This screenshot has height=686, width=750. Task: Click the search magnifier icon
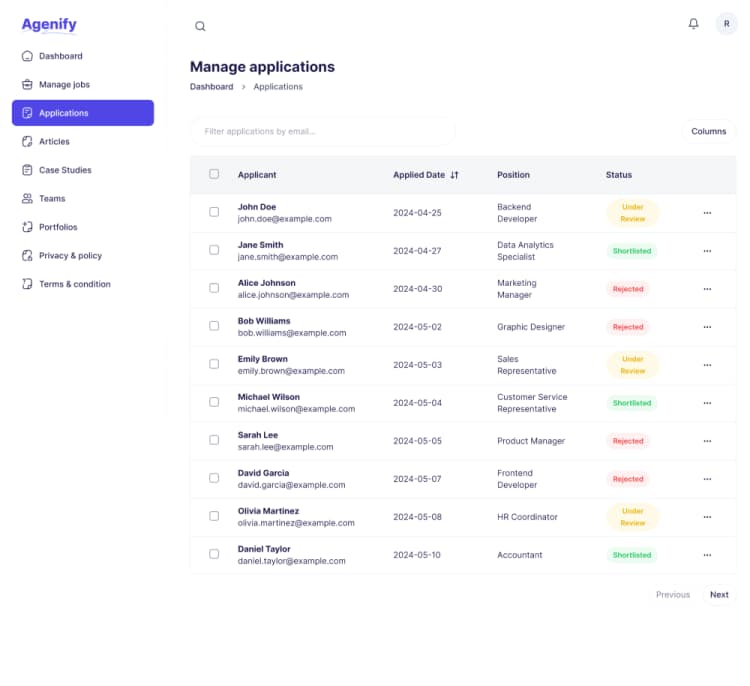point(200,26)
